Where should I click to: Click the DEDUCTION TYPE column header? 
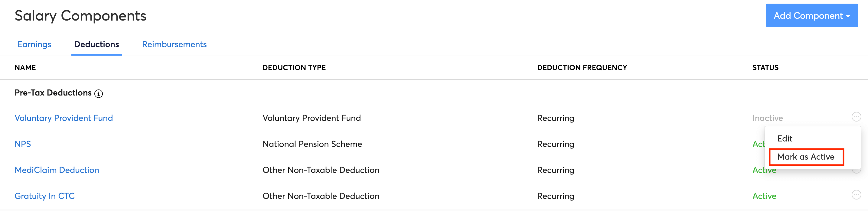pyautogui.click(x=294, y=68)
